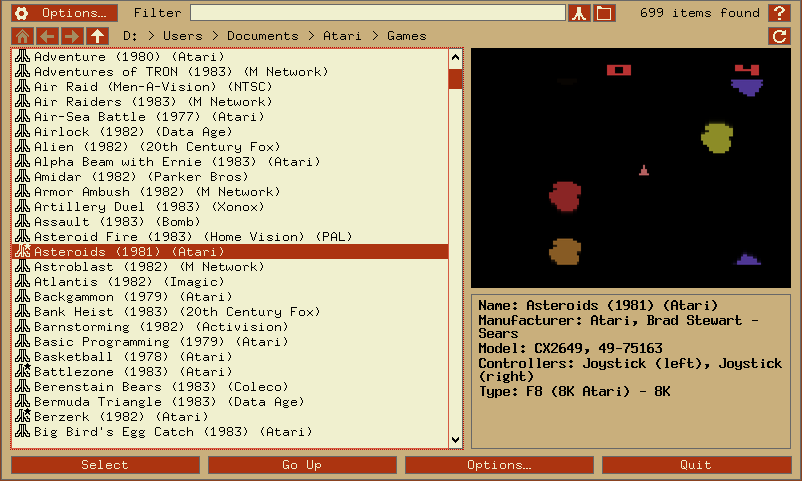Select Basic Programming (1979) (Atari)
This screenshot has width=802, height=481.
pyautogui.click(x=230, y=342)
